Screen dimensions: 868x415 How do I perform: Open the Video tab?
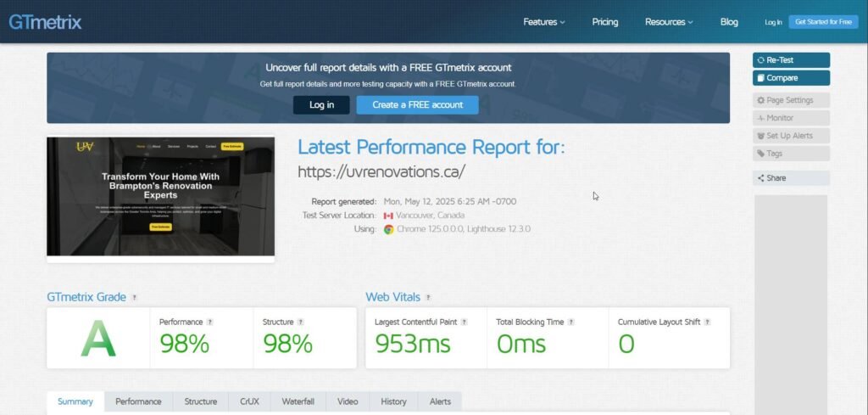coord(348,401)
